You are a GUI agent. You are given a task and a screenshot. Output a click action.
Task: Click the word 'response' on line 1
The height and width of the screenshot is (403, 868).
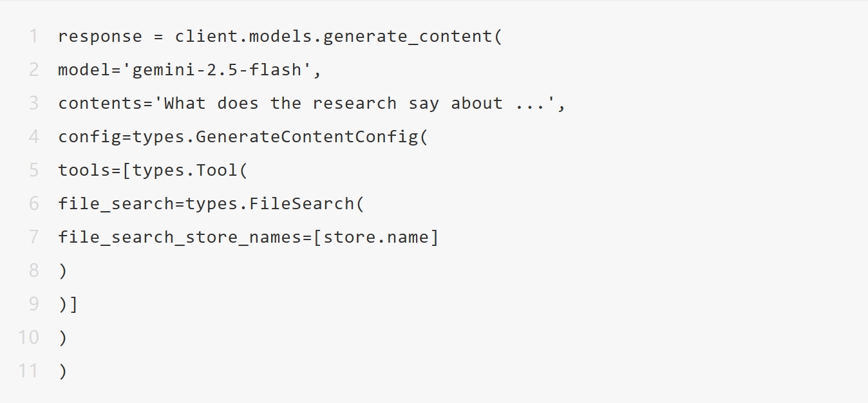tap(100, 36)
